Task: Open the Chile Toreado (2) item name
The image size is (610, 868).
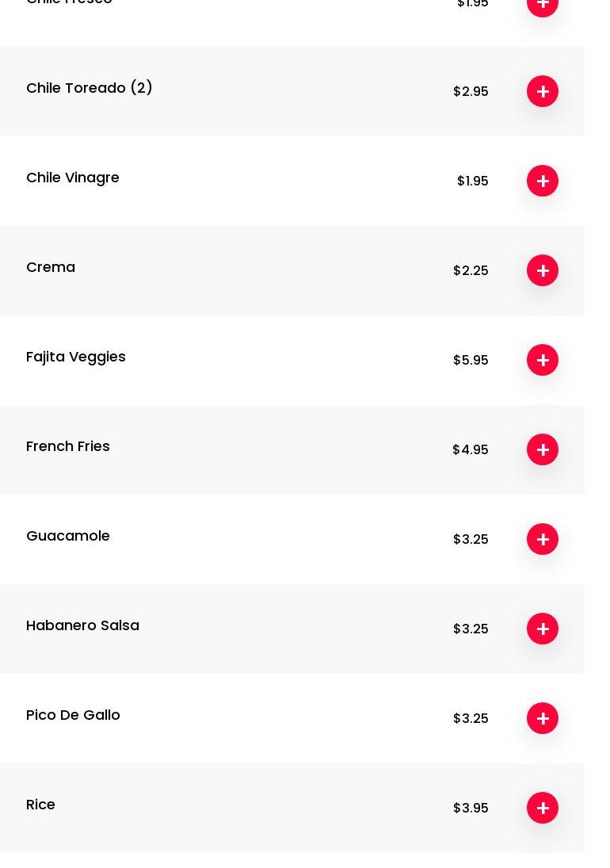Action: coord(90,88)
